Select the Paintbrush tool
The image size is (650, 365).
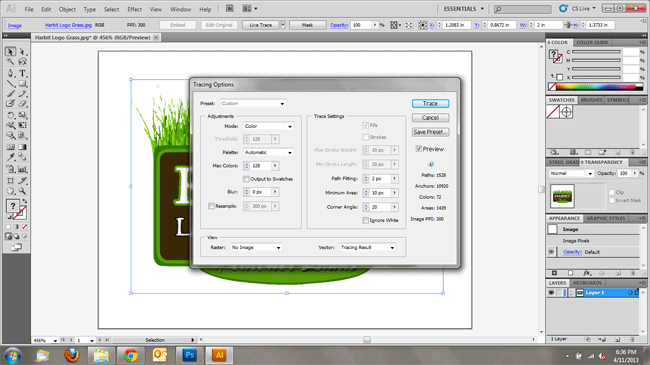[10, 94]
